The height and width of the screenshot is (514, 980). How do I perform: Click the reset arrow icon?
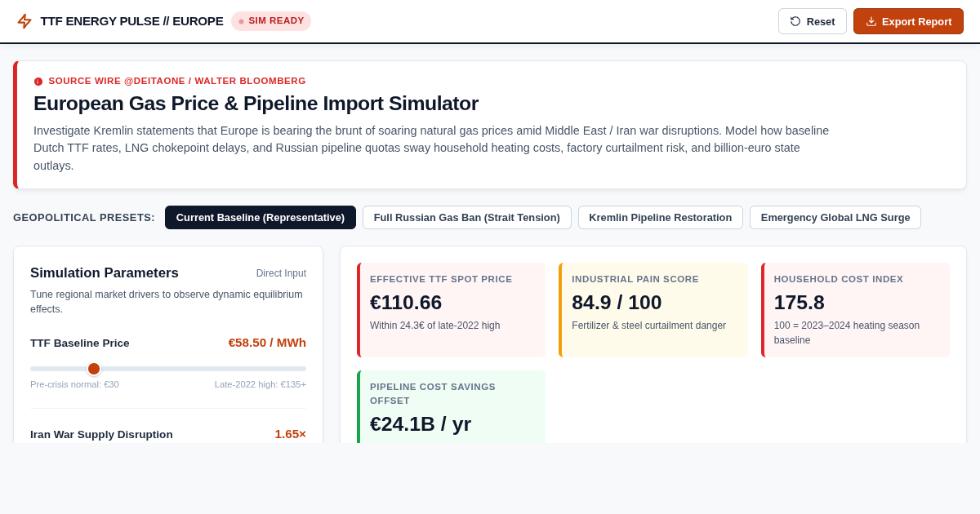(x=795, y=21)
